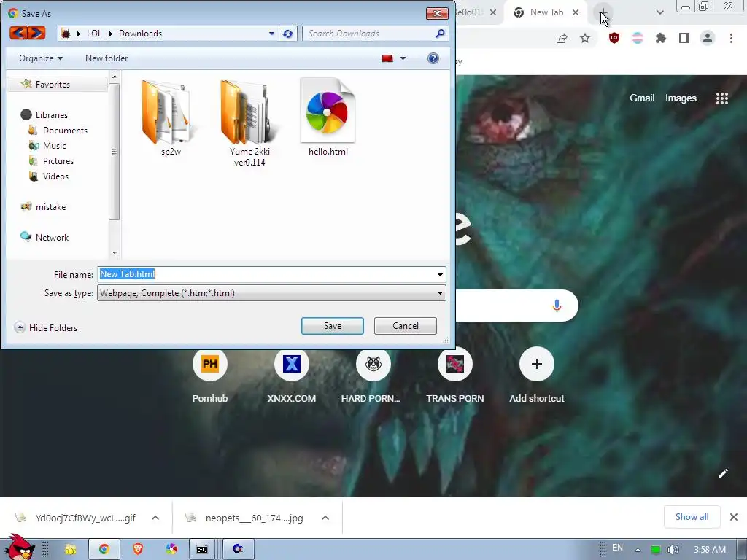Open the Save As help button
Image resolution: width=747 pixels, height=560 pixels.
pyautogui.click(x=433, y=58)
